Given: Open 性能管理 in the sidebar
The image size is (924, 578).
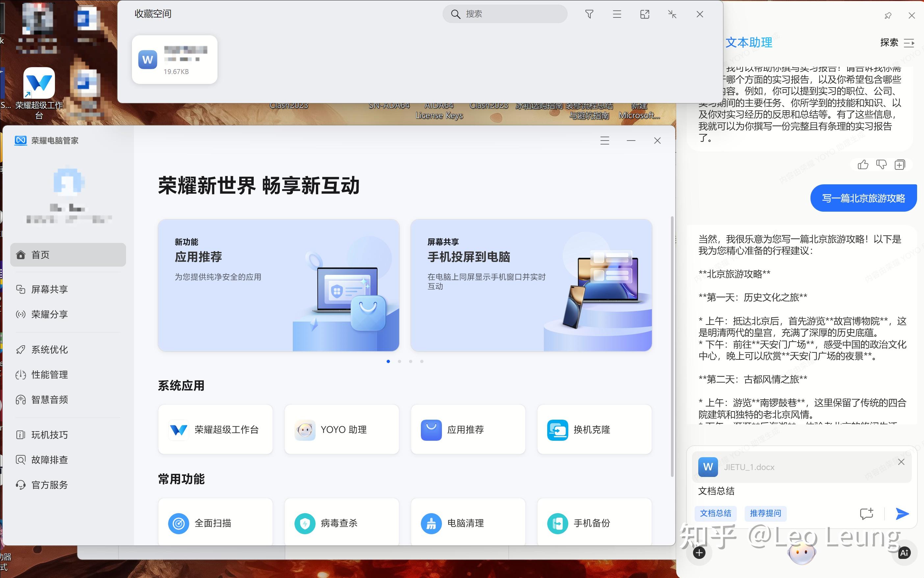Looking at the screenshot, I should click(68, 375).
